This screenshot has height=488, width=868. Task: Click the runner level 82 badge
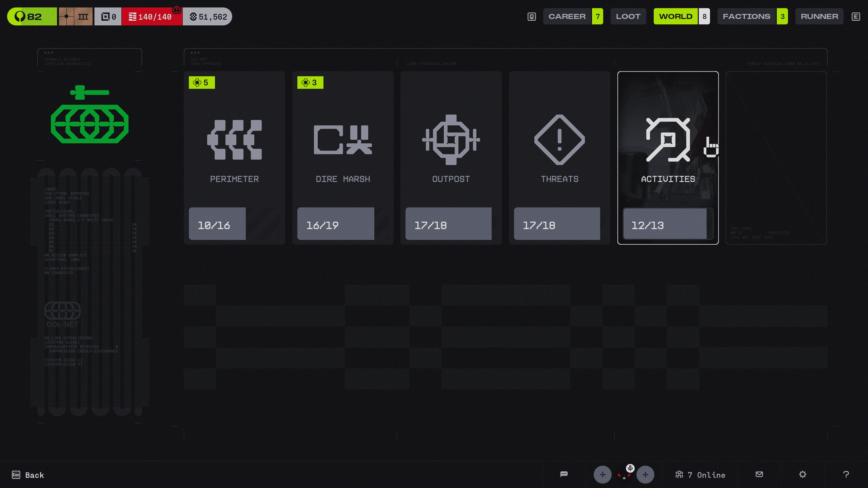pos(32,17)
